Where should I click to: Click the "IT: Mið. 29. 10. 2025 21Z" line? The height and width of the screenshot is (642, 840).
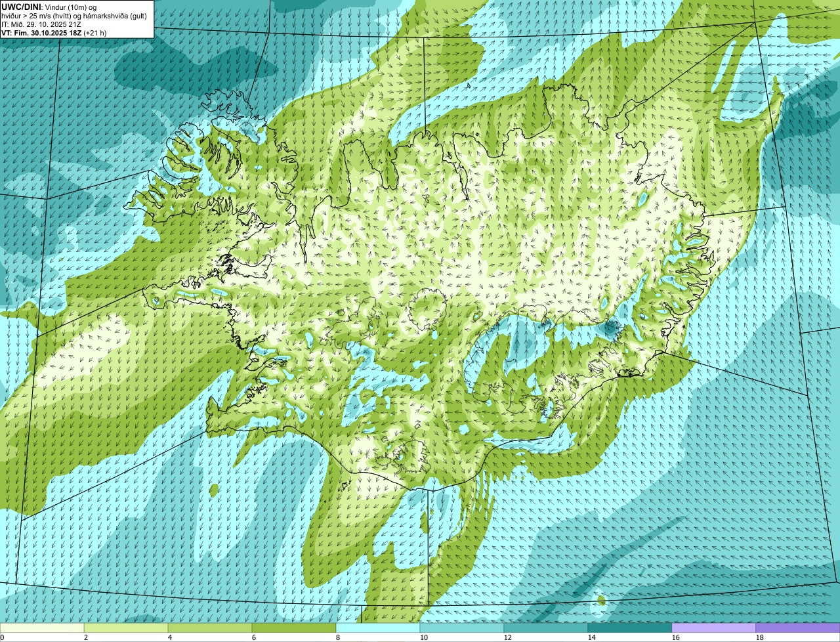[41, 24]
